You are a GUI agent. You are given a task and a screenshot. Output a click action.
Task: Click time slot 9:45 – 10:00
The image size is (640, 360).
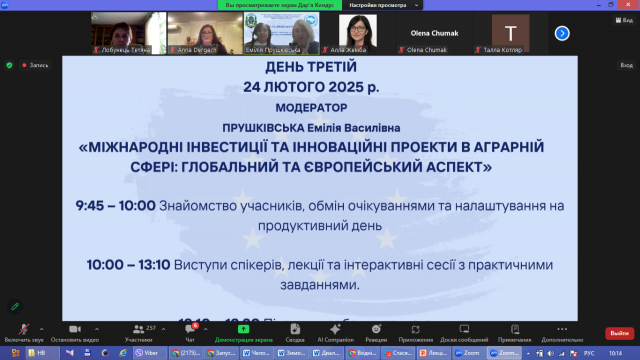coord(116,205)
